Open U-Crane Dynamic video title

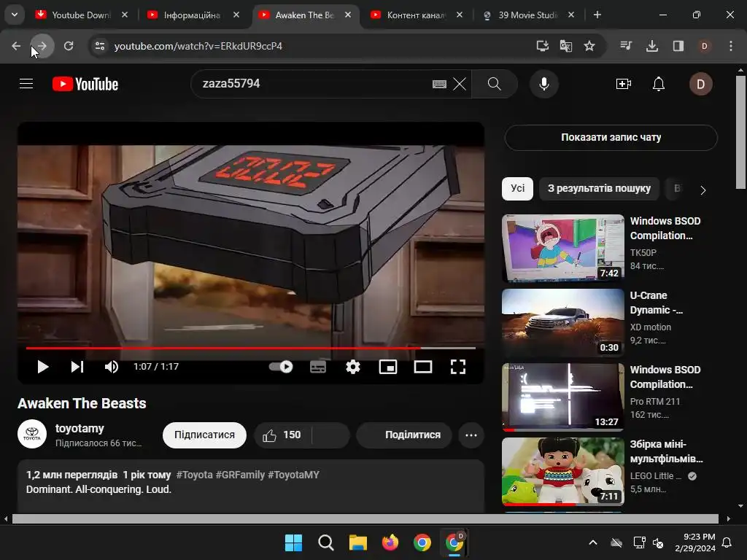coord(656,303)
